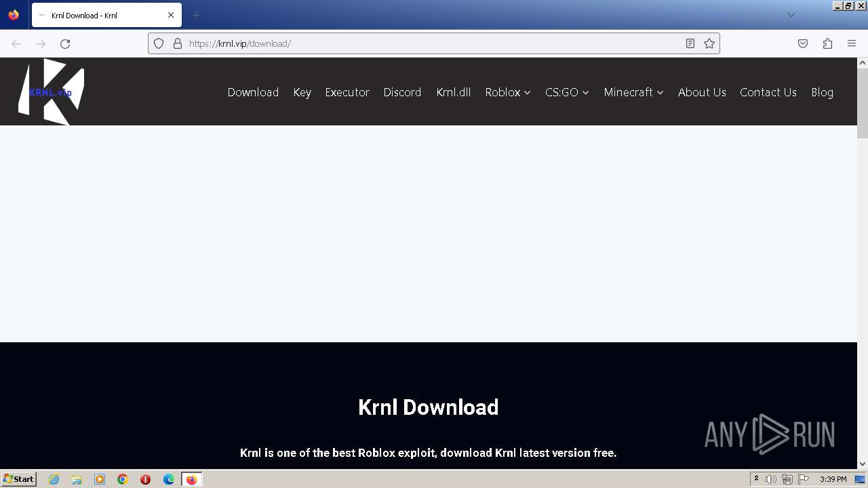Go back using the browser back arrow
Screen dimensions: 868x488
(x=16, y=43)
